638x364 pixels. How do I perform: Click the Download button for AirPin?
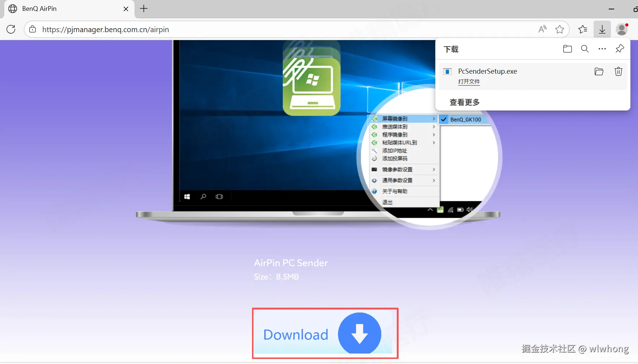(x=325, y=333)
